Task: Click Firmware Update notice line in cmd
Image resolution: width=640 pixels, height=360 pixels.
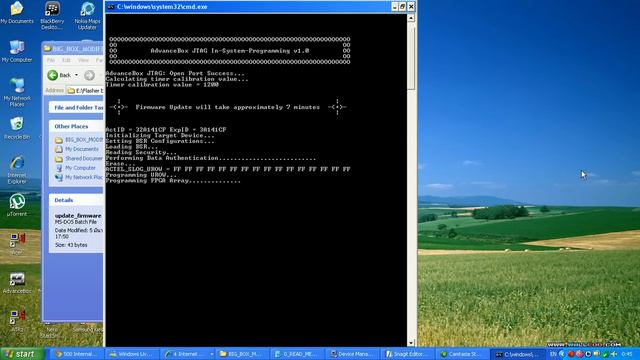Action: [227, 107]
